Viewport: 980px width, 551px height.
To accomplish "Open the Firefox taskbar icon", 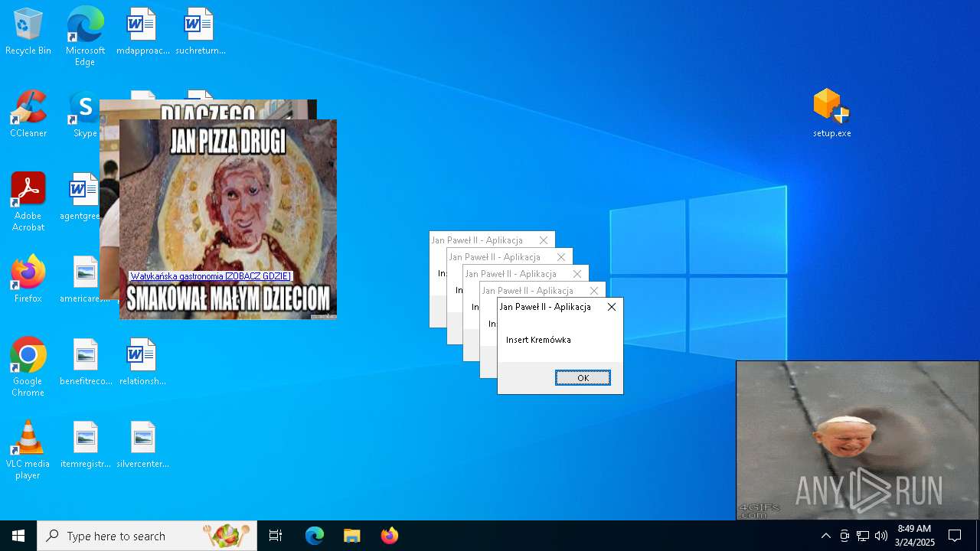I will click(390, 536).
